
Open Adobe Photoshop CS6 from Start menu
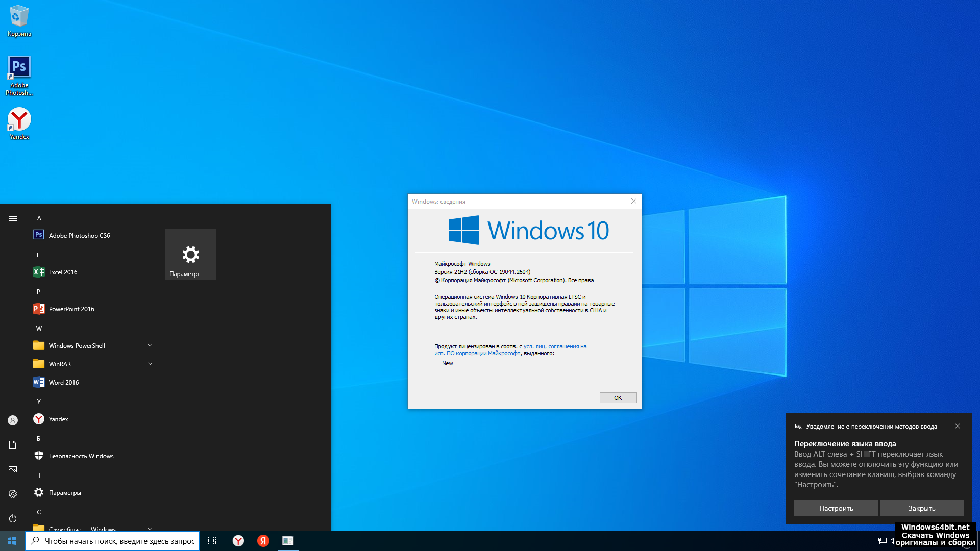point(80,235)
